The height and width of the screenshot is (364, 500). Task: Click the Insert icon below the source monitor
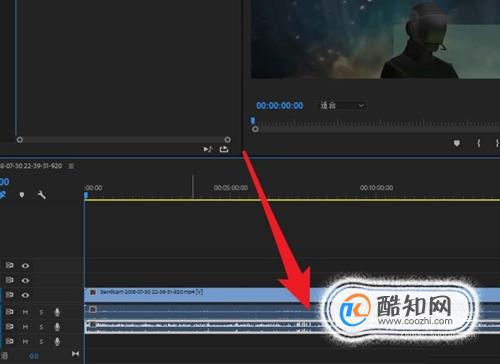(x=207, y=149)
